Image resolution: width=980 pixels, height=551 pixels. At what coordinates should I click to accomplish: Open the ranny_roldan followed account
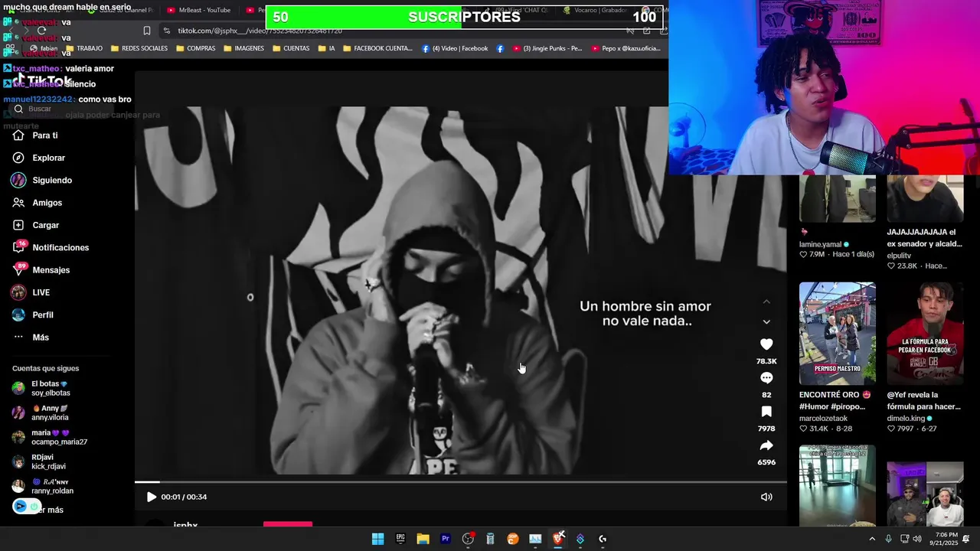click(x=43, y=487)
